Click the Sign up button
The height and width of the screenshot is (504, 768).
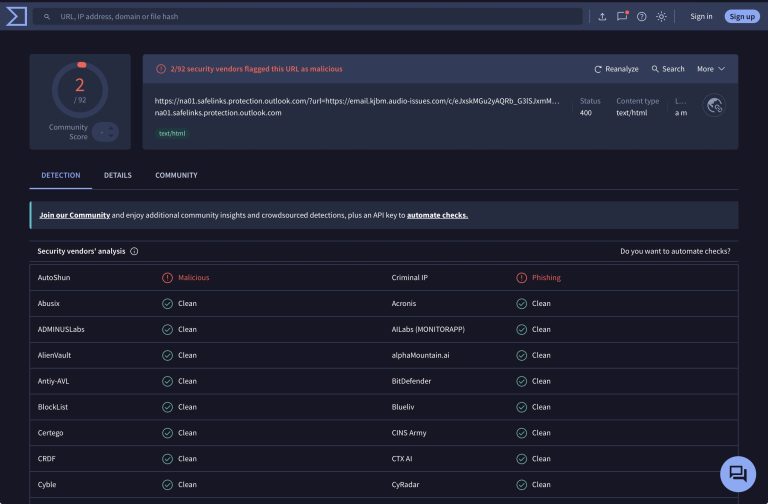pyautogui.click(x=742, y=16)
